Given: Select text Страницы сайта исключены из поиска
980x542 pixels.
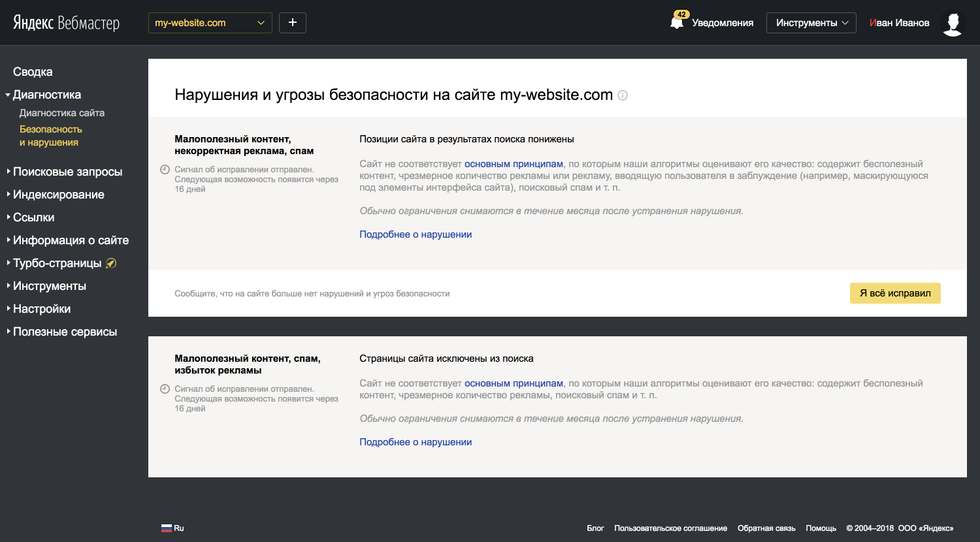Looking at the screenshot, I should coord(446,359).
